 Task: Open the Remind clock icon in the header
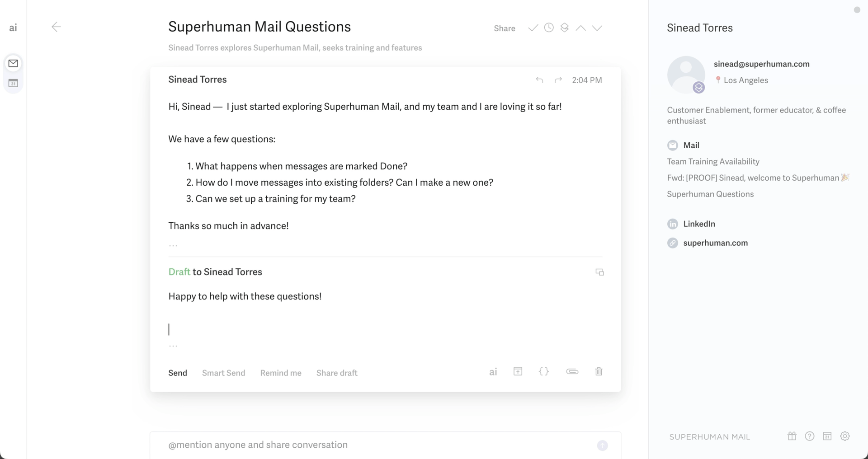tap(549, 28)
